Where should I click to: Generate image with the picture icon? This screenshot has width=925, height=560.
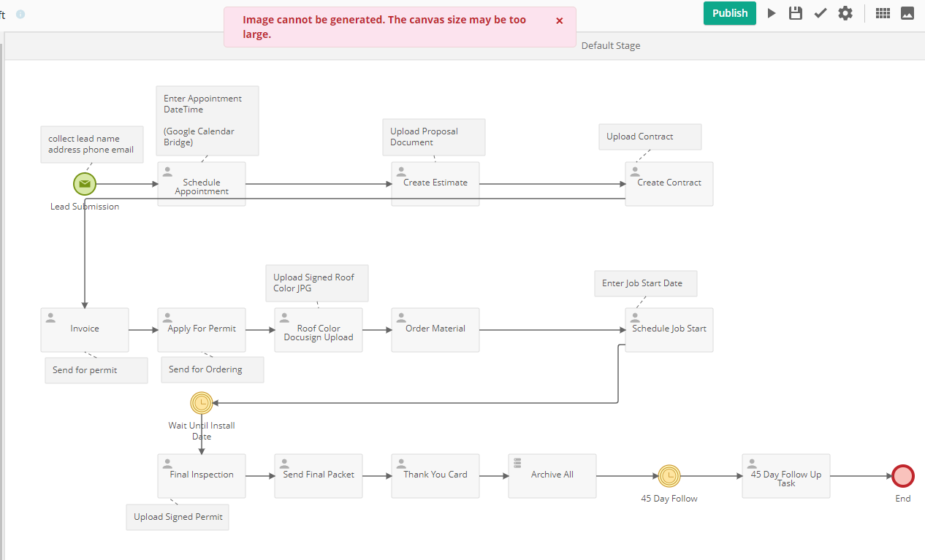pyautogui.click(x=907, y=13)
